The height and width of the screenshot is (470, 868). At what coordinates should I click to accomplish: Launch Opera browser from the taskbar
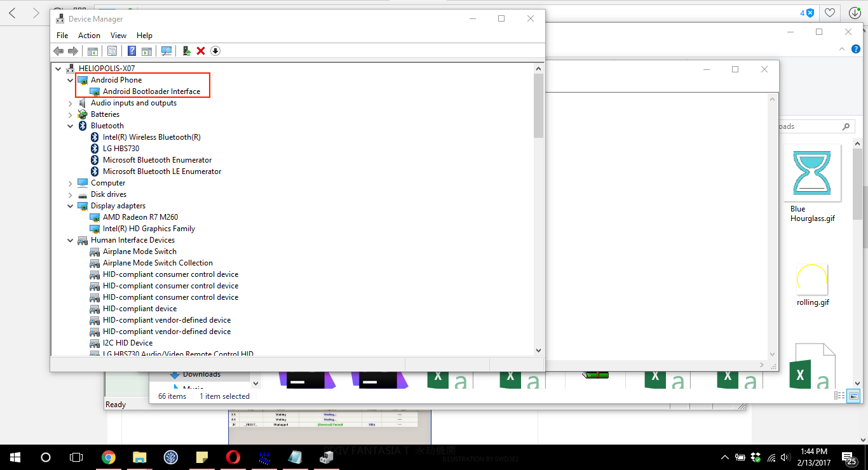233,457
